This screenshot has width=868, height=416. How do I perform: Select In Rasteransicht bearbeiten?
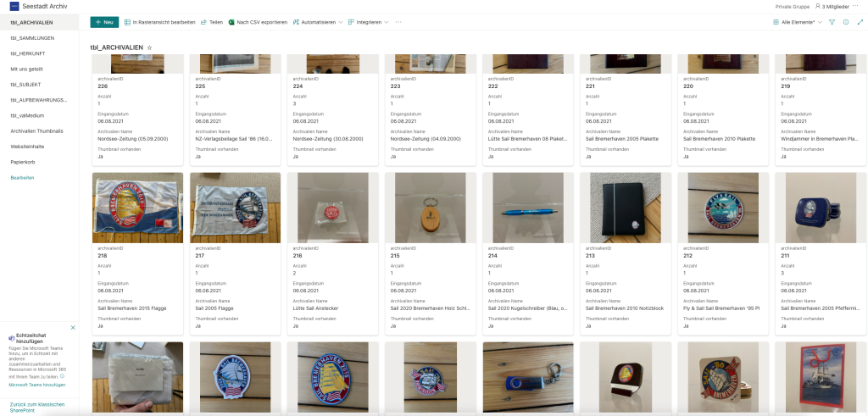[x=160, y=22]
